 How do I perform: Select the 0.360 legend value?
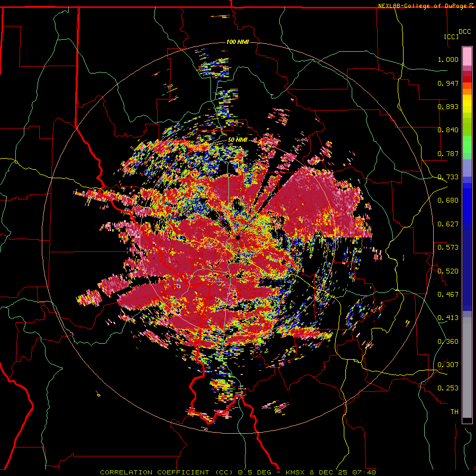click(448, 342)
